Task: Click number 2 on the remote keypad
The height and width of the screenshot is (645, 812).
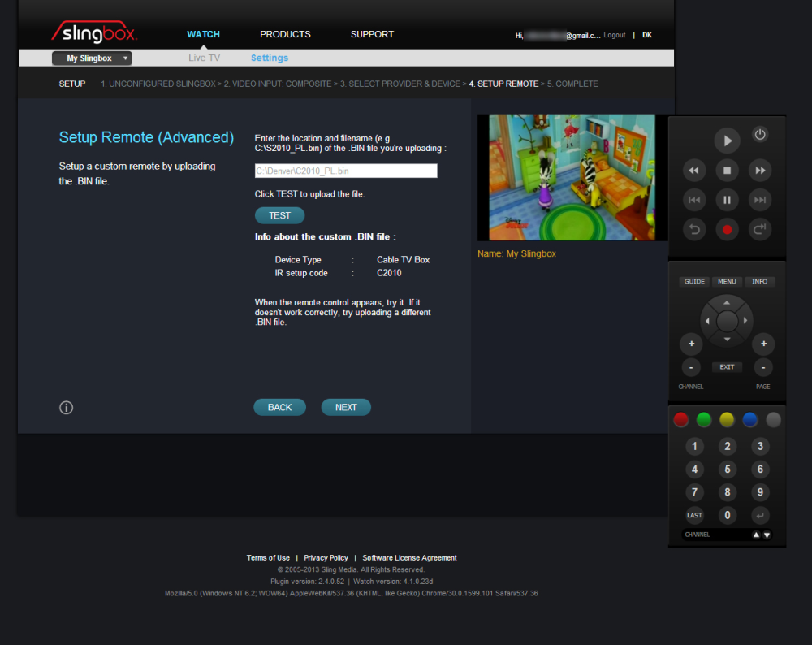Action: coord(727,446)
